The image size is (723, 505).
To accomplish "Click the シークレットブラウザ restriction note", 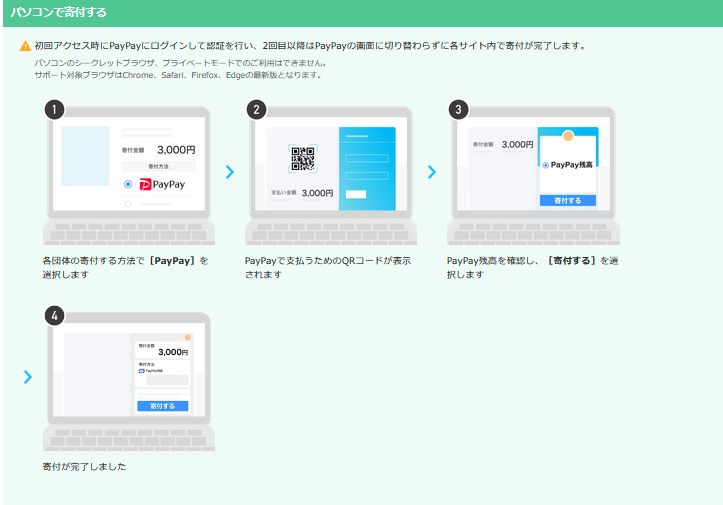I will click(181, 63).
